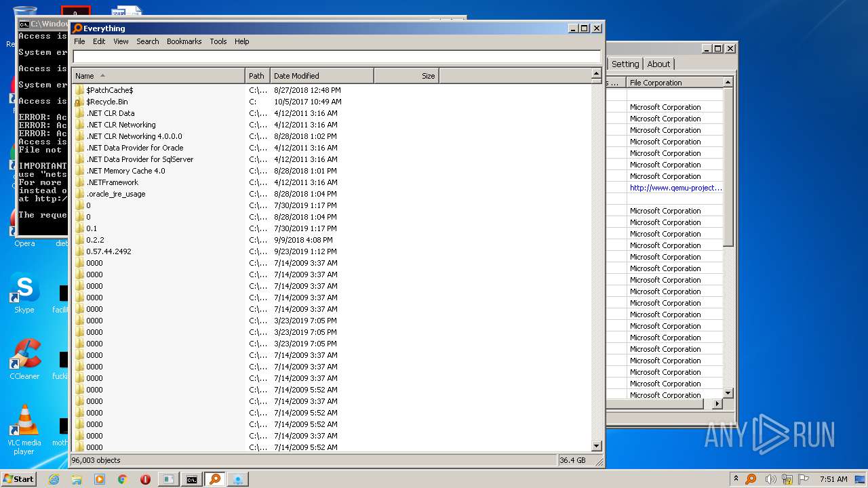
Task: Open the Edit menu in Everything
Action: (99, 41)
